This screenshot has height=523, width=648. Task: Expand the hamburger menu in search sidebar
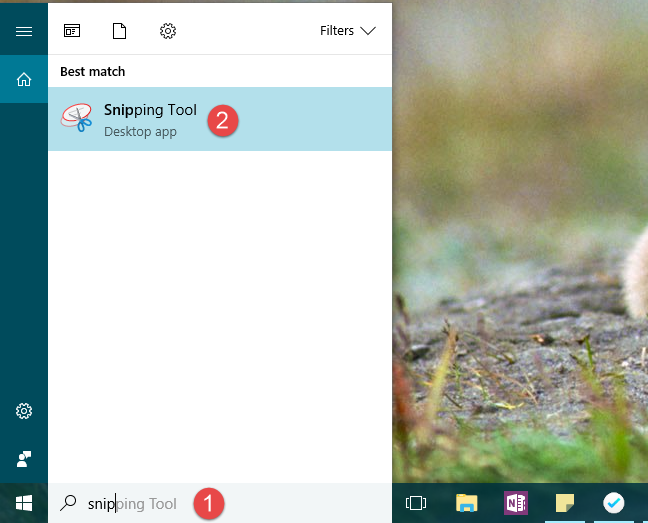point(24,31)
